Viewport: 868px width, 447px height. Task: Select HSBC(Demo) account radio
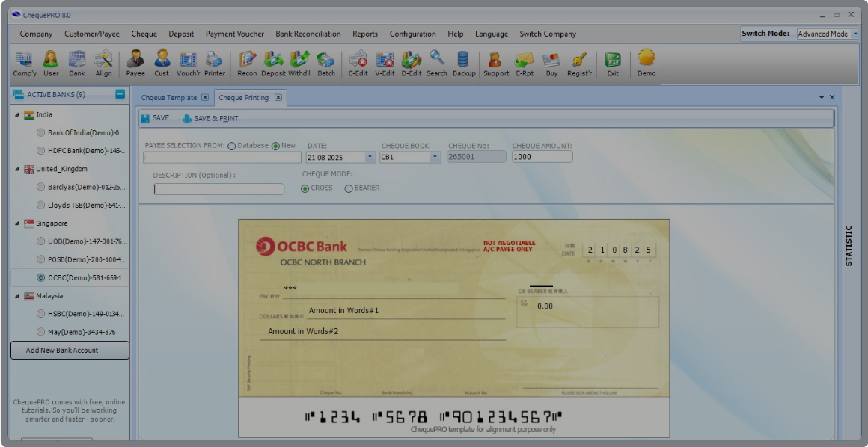[x=41, y=314]
